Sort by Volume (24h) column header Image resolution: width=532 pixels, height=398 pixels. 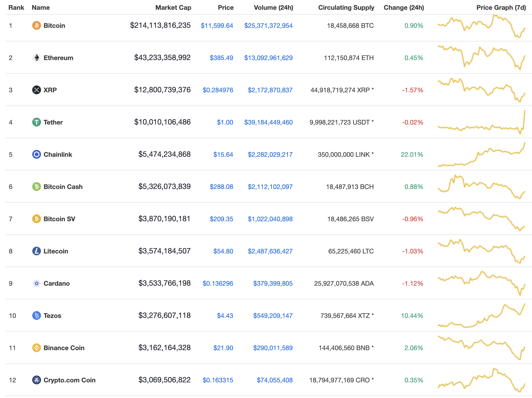click(x=274, y=8)
